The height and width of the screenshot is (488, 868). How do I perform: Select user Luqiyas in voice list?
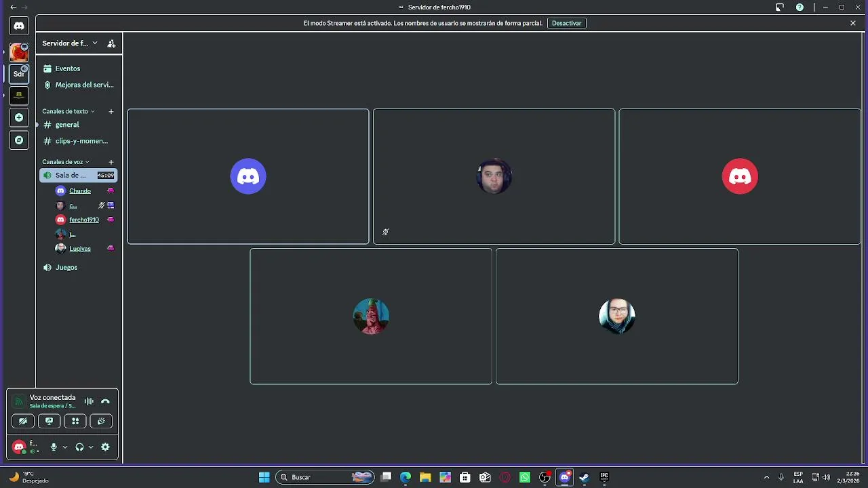click(x=80, y=249)
